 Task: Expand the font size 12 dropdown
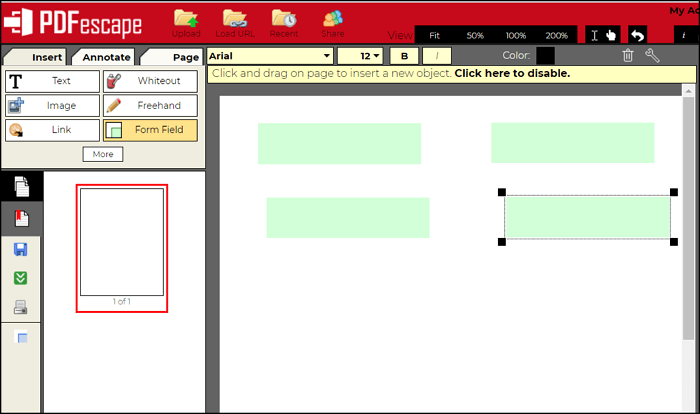(360, 56)
